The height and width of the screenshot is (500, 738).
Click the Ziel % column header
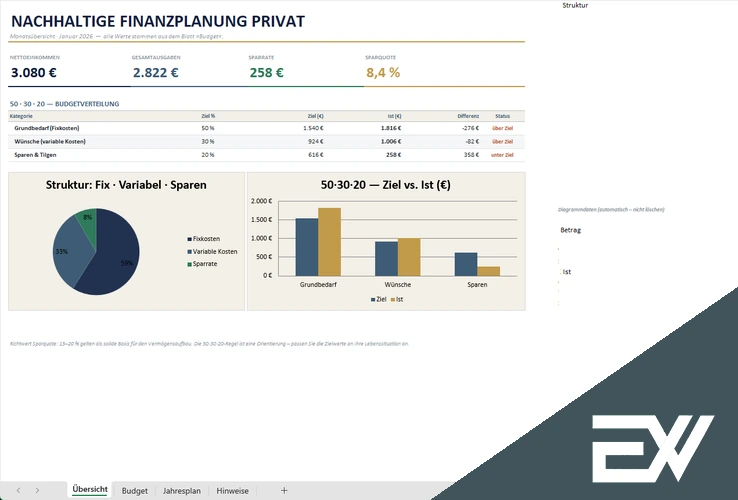pos(208,116)
